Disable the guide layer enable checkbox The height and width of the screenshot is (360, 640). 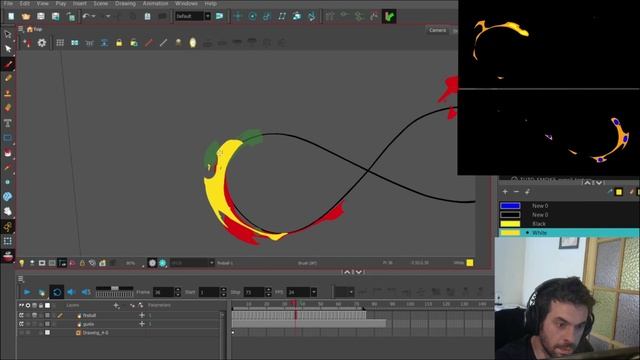click(x=21, y=324)
